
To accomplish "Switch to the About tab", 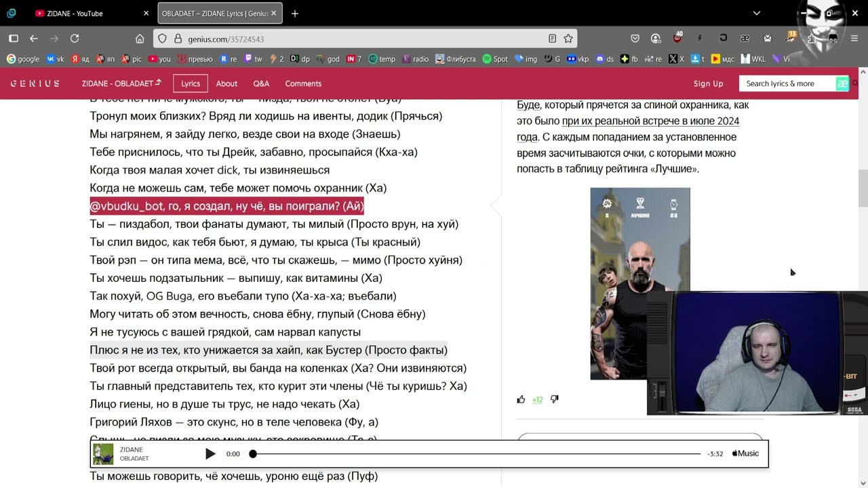I will tap(226, 83).
